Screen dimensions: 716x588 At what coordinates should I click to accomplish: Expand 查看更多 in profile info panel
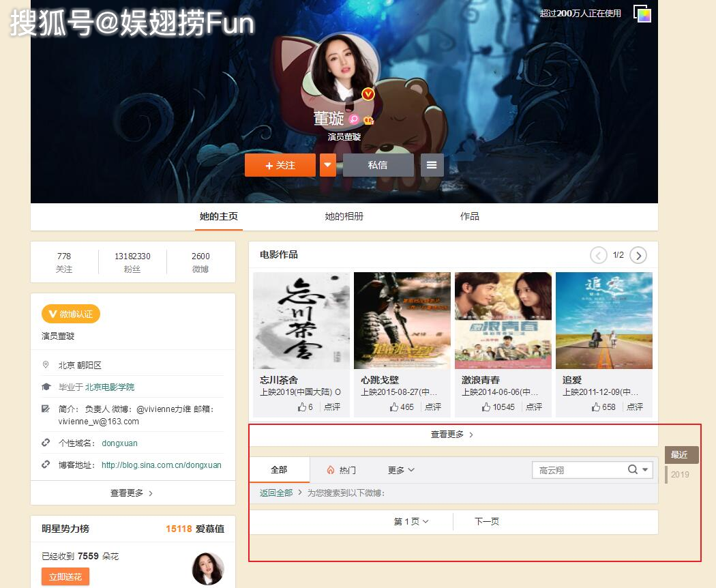(x=132, y=493)
